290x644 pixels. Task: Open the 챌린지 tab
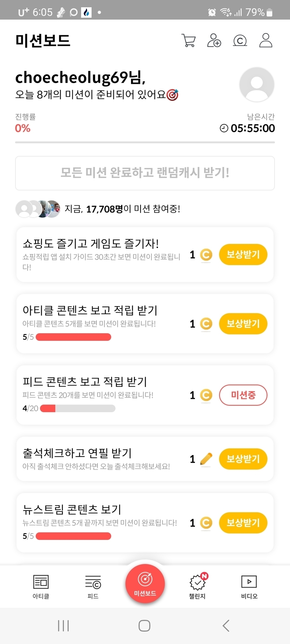pos(197,586)
